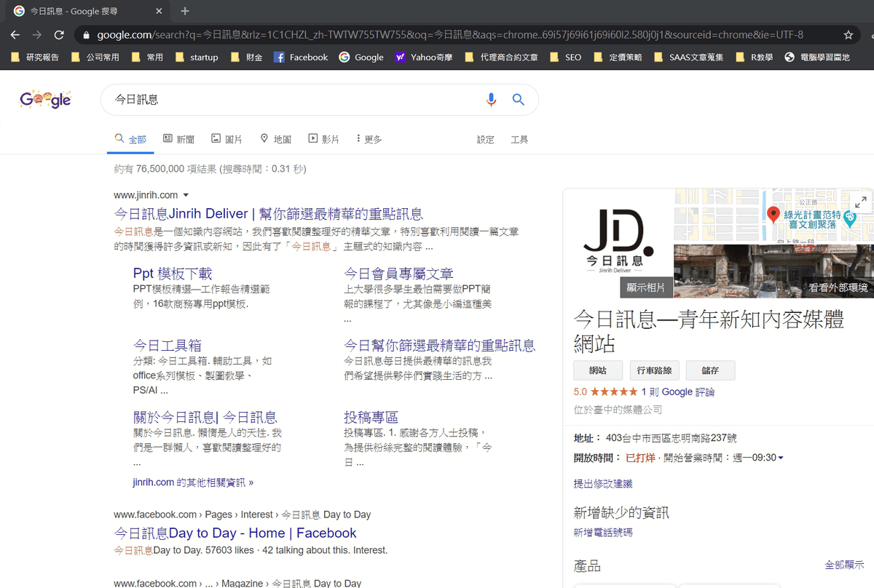This screenshot has height=588, width=874.
Task: Click the browser back arrow
Action: point(15,35)
